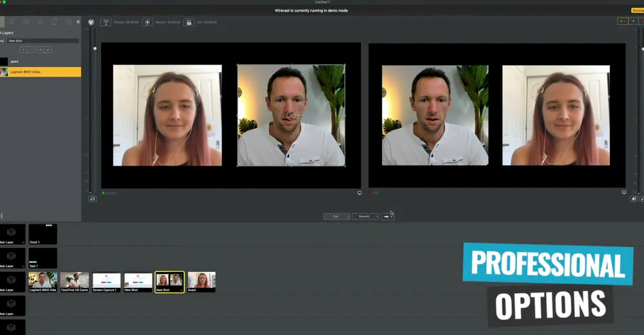This screenshot has height=335, width=644.
Task: Open the Smooth transition dropdown
Action: click(365, 216)
